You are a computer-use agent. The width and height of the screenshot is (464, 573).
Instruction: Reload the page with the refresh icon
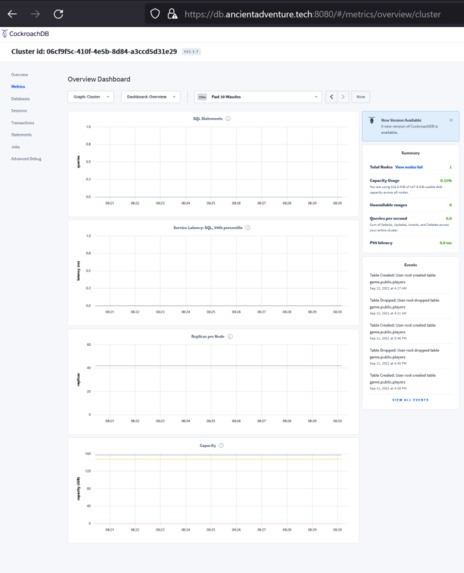[58, 14]
